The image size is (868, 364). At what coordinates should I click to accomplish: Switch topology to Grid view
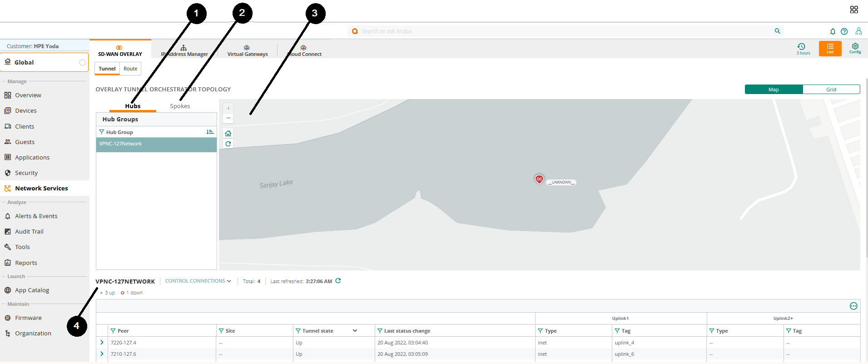[x=831, y=90]
